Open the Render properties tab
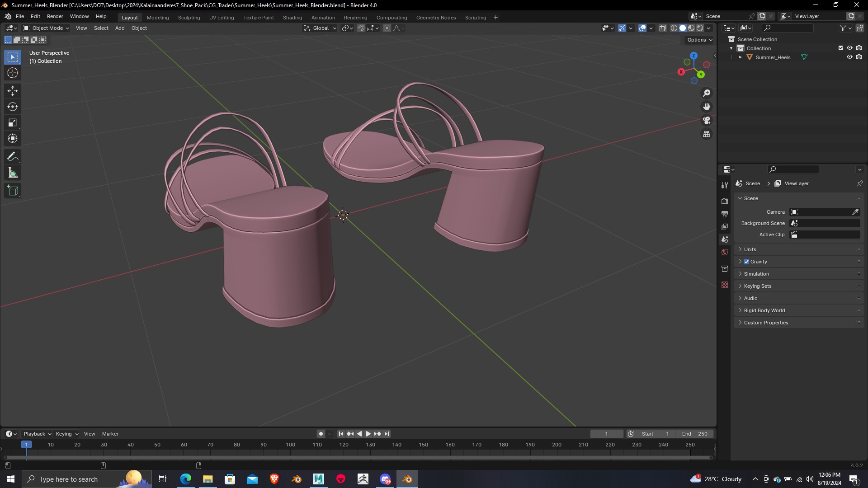The width and height of the screenshot is (868, 488). tap(725, 201)
